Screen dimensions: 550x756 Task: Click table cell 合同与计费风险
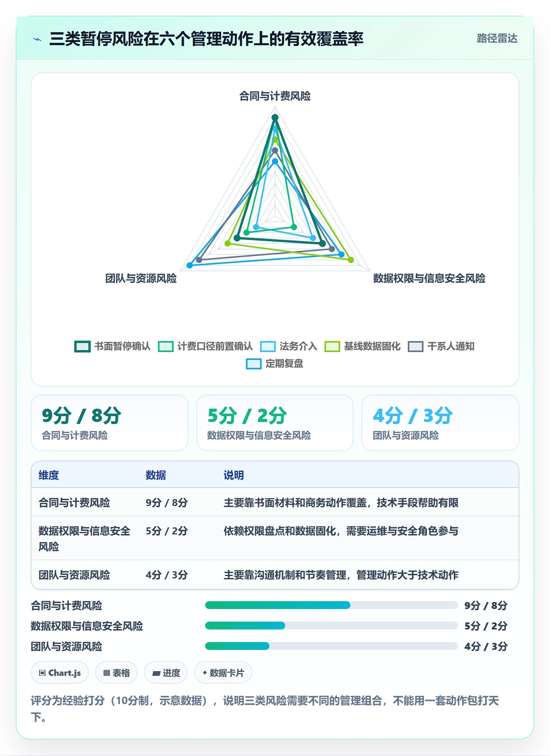pyautogui.click(x=74, y=503)
